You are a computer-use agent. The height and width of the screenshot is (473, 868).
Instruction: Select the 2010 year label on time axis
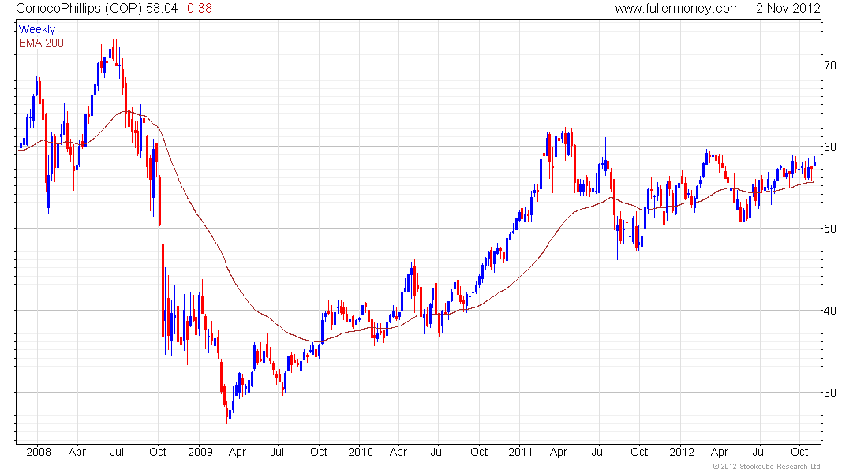(361, 452)
